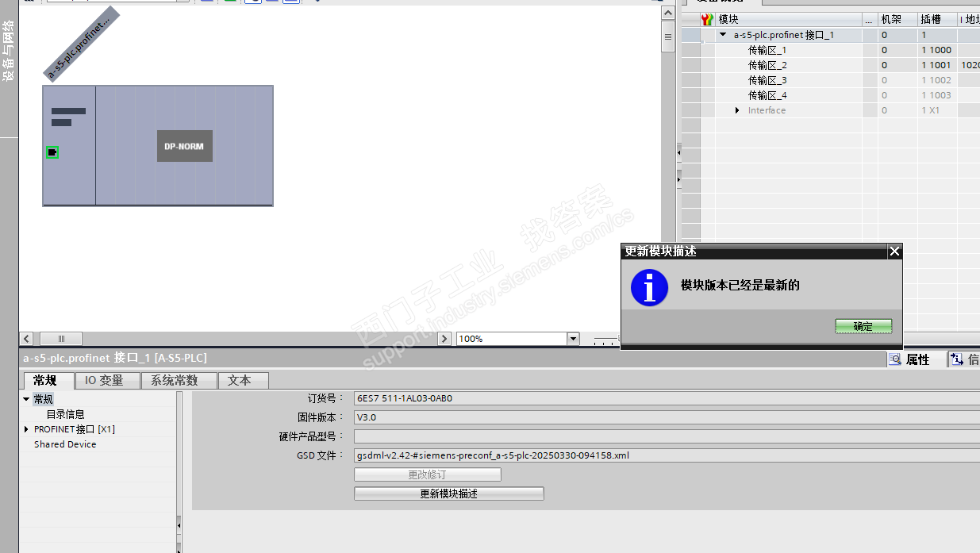This screenshot has height=553, width=980.
Task: Click the slot cell 1 1002
Action: click(x=936, y=80)
